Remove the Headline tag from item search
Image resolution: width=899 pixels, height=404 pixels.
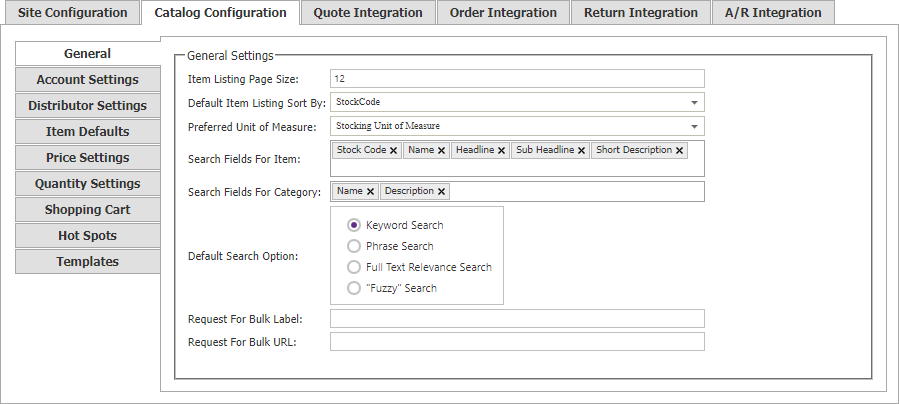coord(501,150)
